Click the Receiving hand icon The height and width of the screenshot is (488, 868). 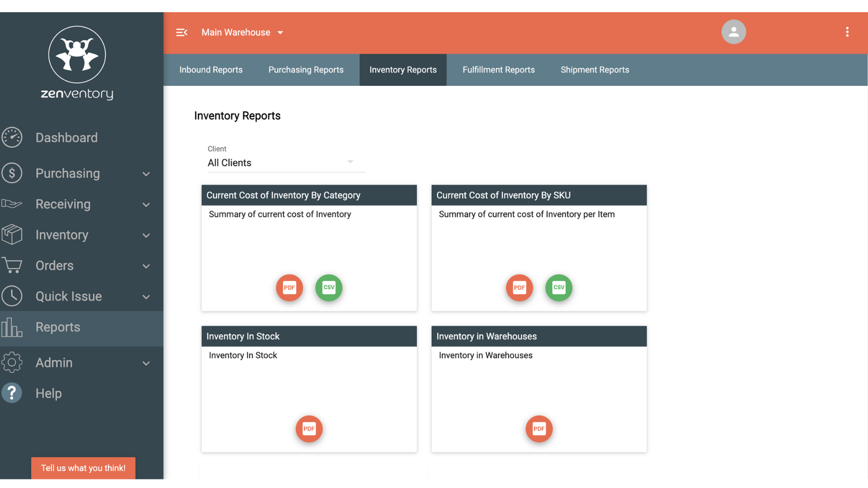pos(12,204)
